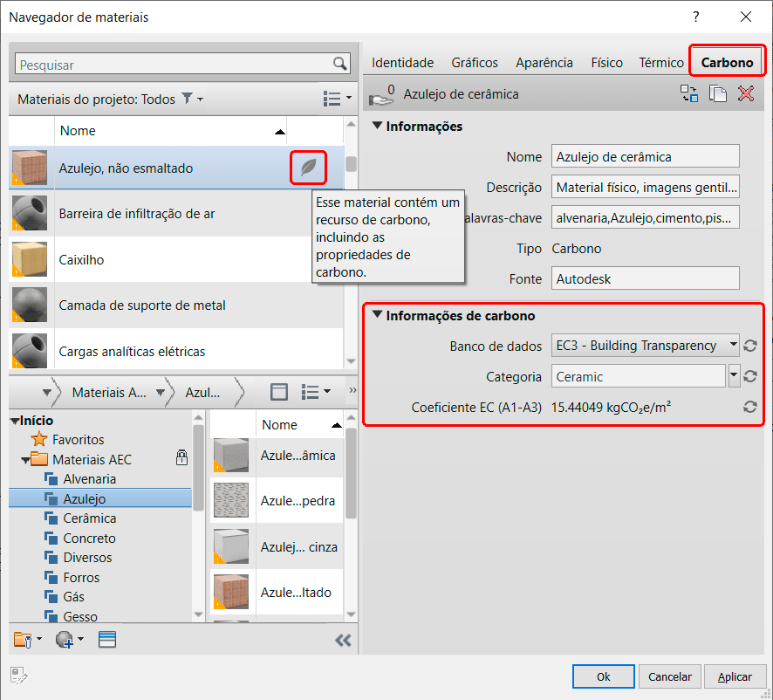Duplicate the Azulejo de cerâmica asset
Image resolution: width=773 pixels, height=700 pixels.
point(718,93)
